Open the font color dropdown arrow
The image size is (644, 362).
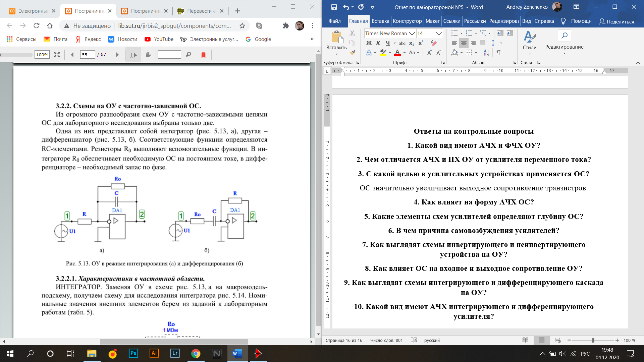tap(405, 53)
